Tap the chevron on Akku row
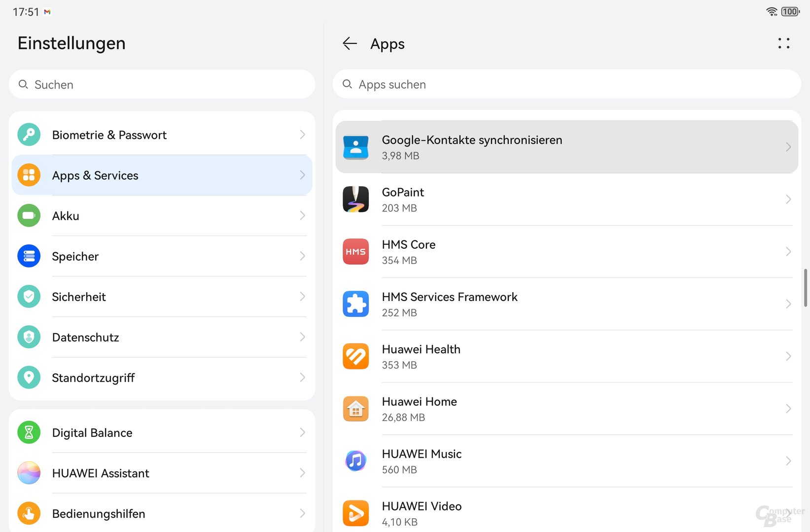Screen dimensions: 810x532 point(302,215)
